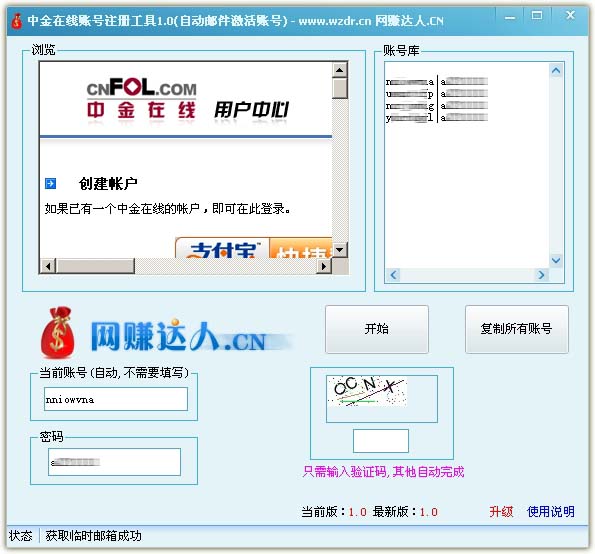The width and height of the screenshot is (595, 554).
Task: Click the account list scroll down chevron
Action: [x=556, y=260]
